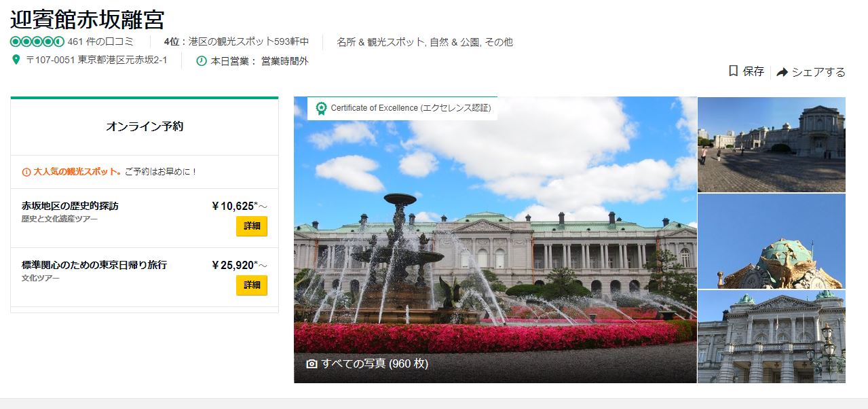Click 詳細 button for 赤坂地区の歴史的探訪
Viewport: 868px width, 409px height.
pos(252,226)
